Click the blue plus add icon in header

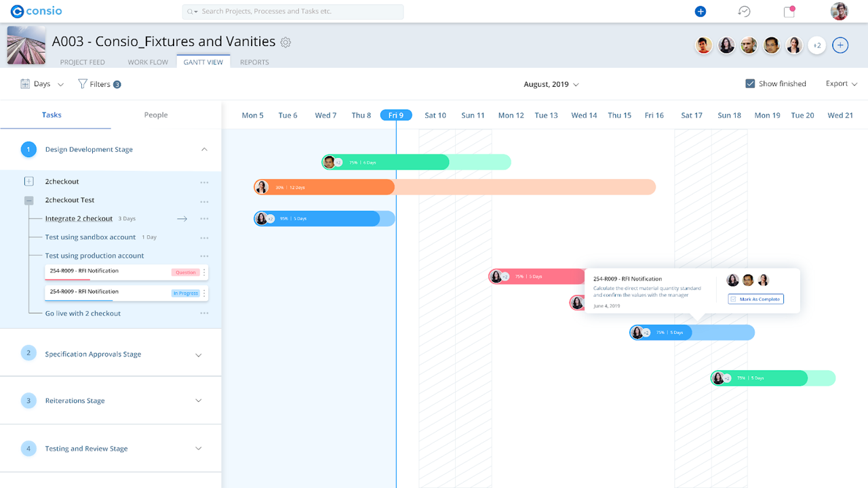(701, 12)
